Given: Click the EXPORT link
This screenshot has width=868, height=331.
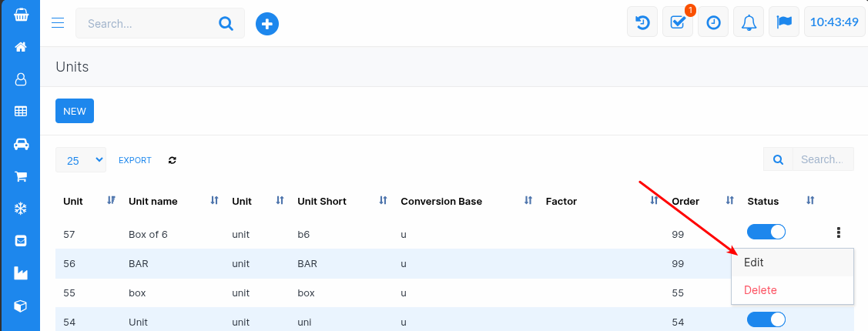Looking at the screenshot, I should tap(135, 160).
